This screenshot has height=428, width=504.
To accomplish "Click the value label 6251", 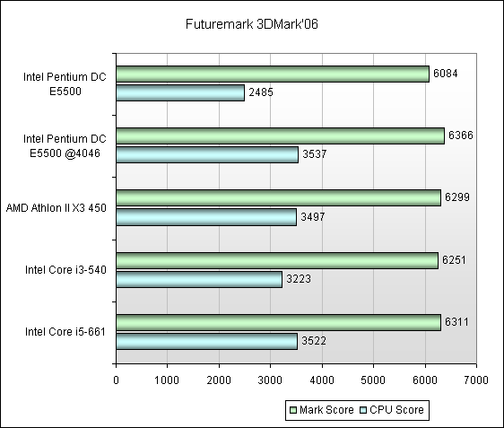I will pos(454,260).
